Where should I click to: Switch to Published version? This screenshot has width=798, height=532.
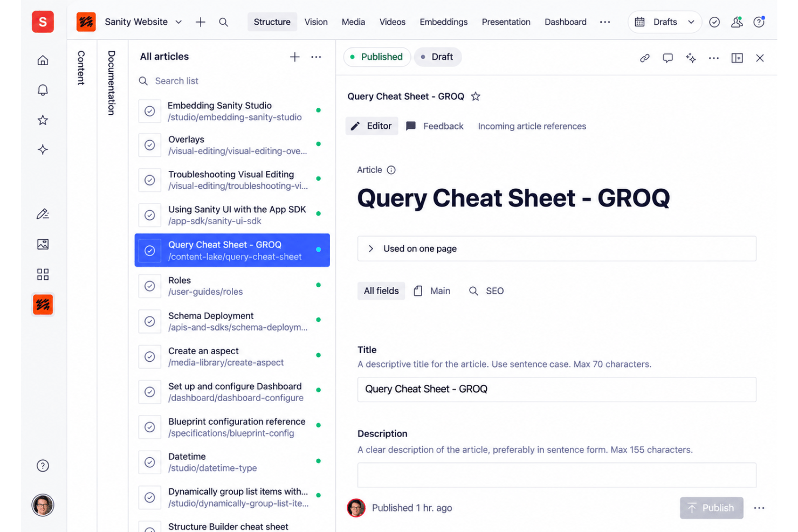point(377,57)
